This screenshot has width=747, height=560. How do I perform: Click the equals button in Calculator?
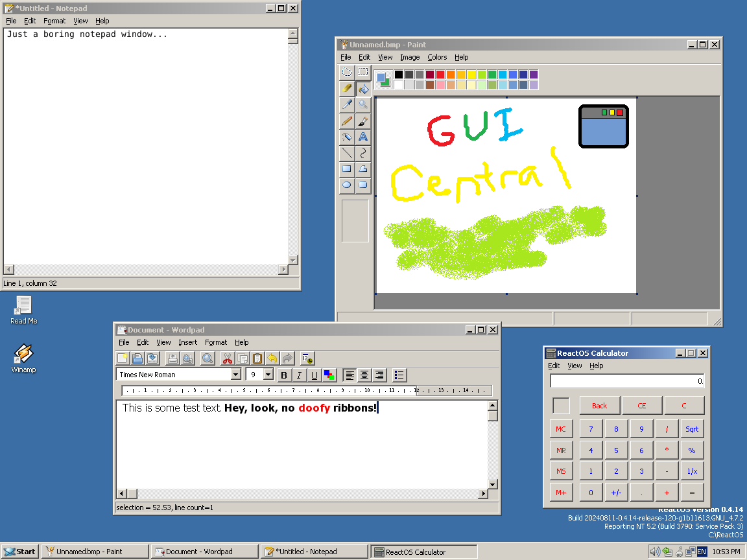[x=692, y=493]
